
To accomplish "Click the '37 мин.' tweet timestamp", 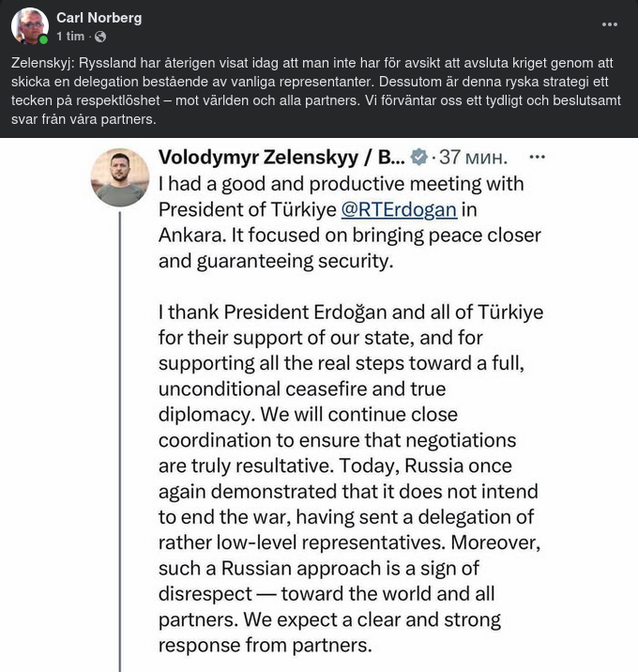I will (x=474, y=157).
